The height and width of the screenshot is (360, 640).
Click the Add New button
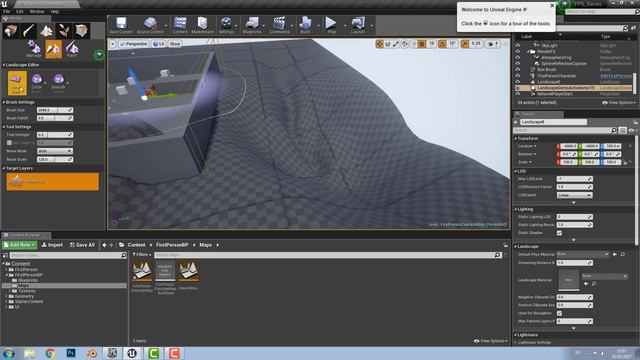pos(19,245)
